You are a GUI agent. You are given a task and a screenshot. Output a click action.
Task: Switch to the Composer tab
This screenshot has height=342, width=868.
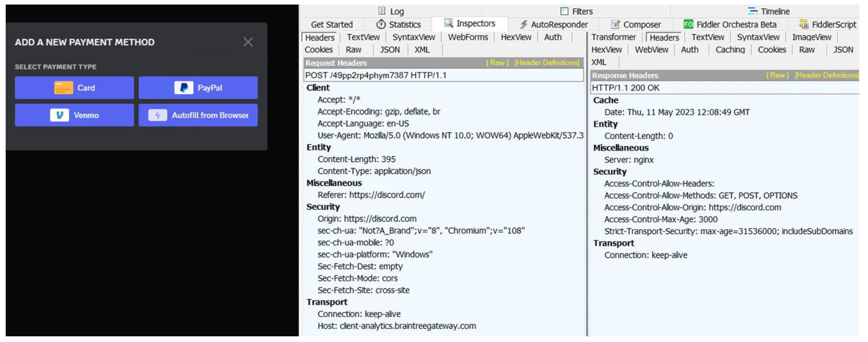point(636,25)
